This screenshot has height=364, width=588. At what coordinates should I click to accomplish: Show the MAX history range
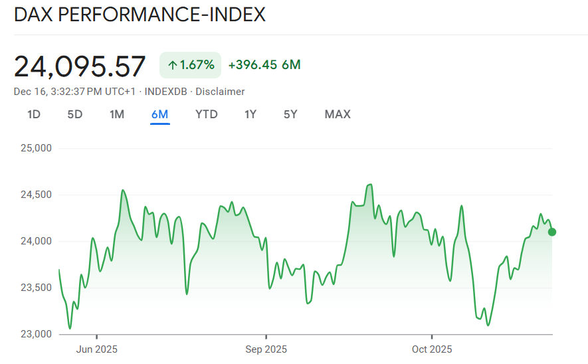(338, 114)
